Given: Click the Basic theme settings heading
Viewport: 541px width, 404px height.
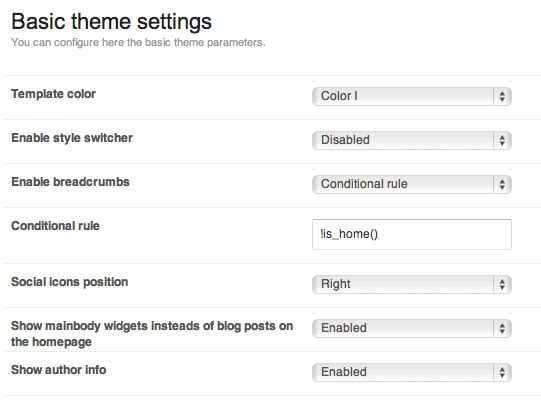Looking at the screenshot, I should pos(111,22).
